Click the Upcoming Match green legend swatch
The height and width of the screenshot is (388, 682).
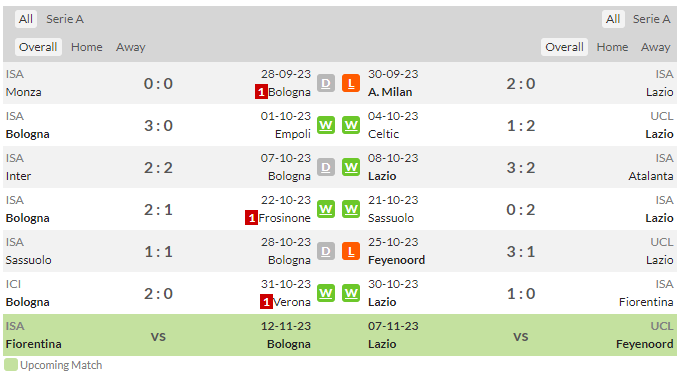[x=10, y=365]
